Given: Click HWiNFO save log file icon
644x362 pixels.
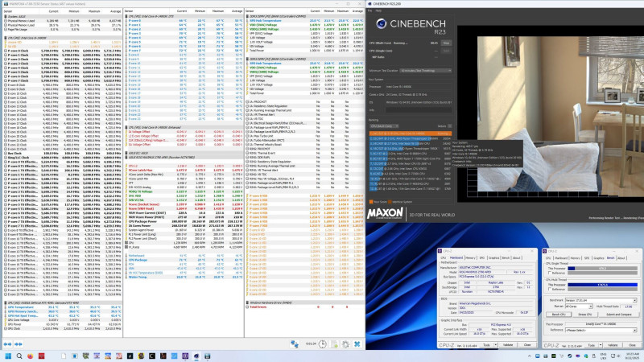Looking at the screenshot, I should pos(334,344).
